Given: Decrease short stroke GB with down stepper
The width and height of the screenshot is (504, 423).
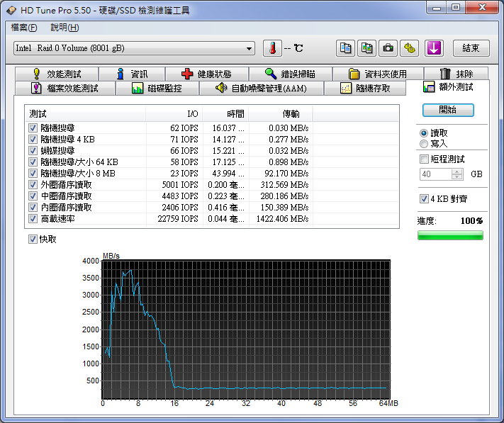Looking at the screenshot, I should click(x=457, y=177).
